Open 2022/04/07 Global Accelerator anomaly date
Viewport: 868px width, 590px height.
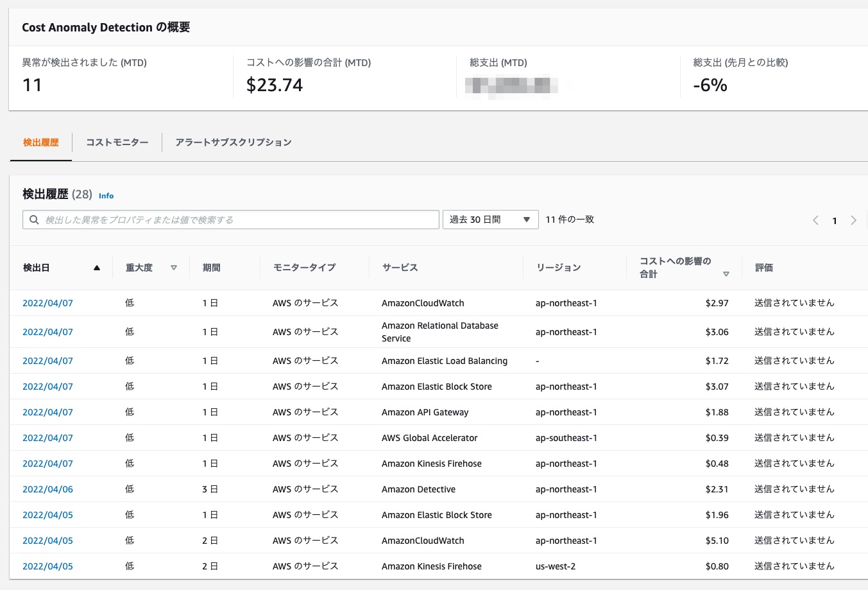pyautogui.click(x=47, y=438)
